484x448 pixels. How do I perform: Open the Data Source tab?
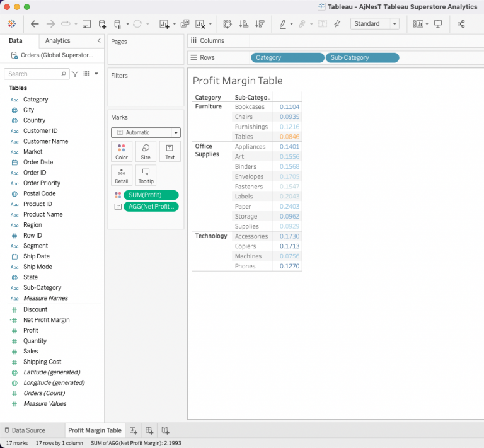tap(27, 430)
